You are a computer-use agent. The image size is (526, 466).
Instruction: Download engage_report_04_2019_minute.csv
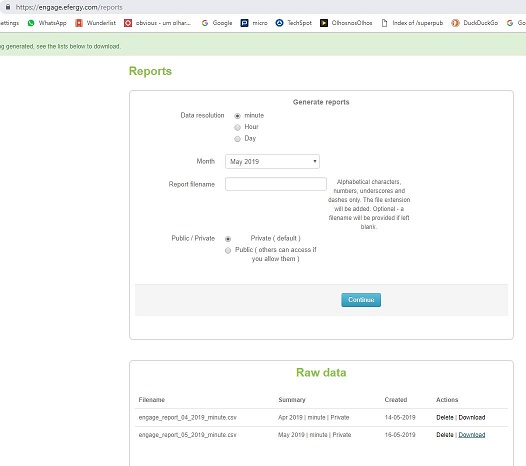[x=472, y=417]
